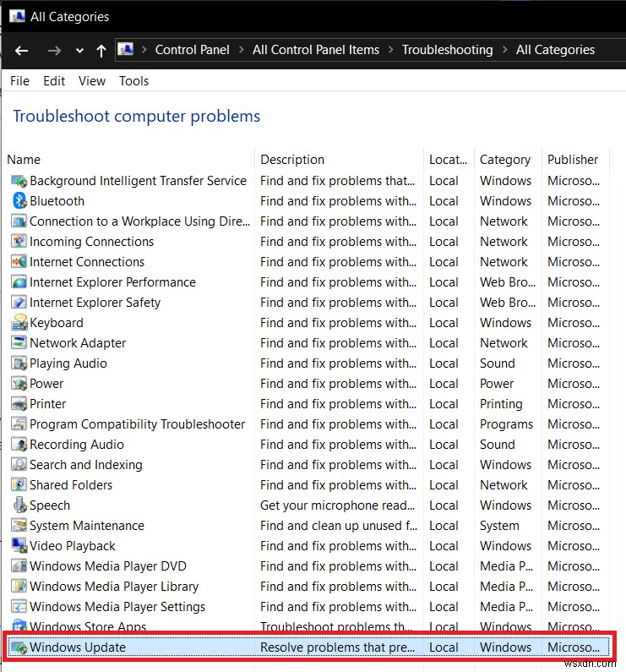Select the System Maintenance name
Viewport: 626px width, 672px height.
click(86, 526)
